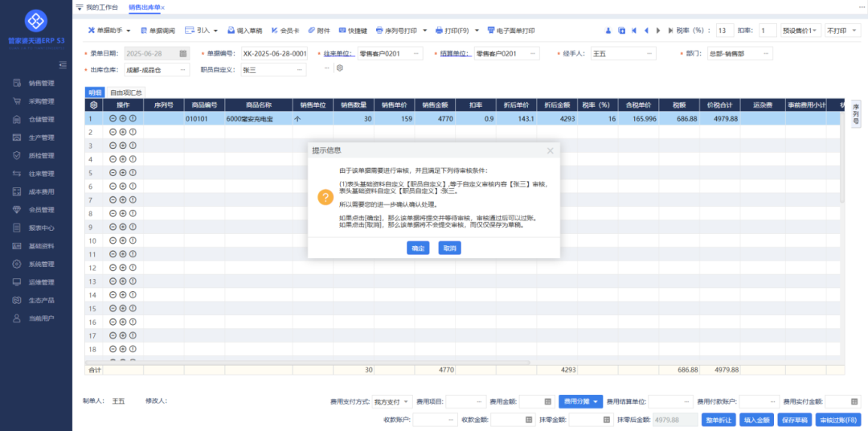
Task: Expand the 费用支付方式 dropdown
Action: click(x=407, y=401)
